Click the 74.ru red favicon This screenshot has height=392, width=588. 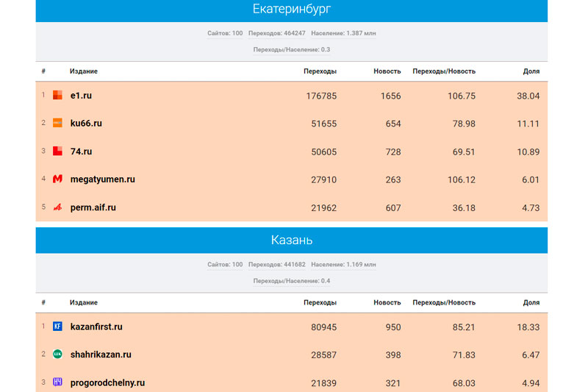click(57, 152)
